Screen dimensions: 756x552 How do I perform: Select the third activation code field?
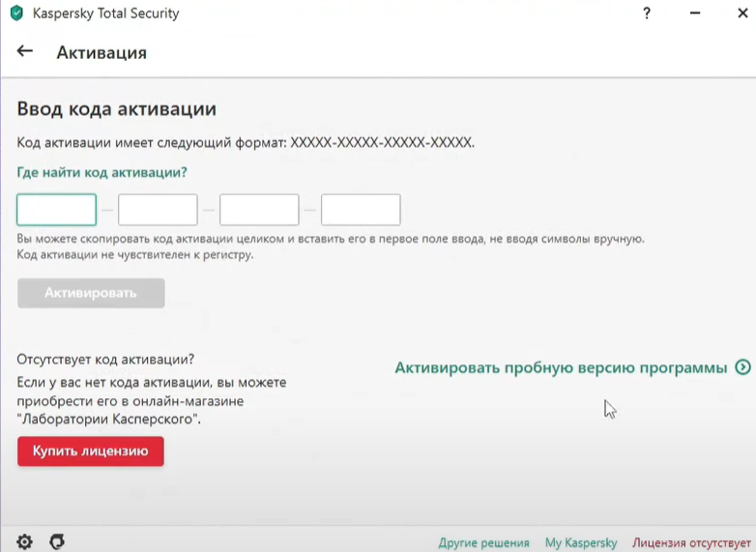(259, 210)
